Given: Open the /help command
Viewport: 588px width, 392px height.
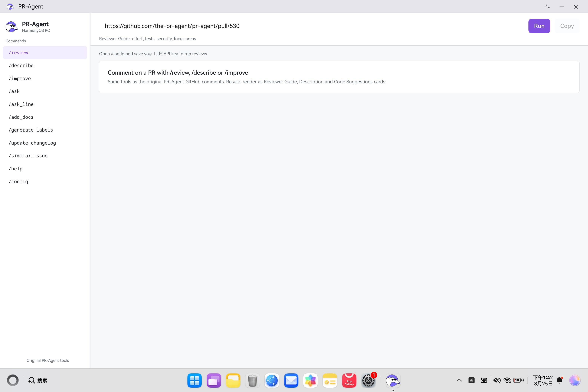Looking at the screenshot, I should pos(45,169).
